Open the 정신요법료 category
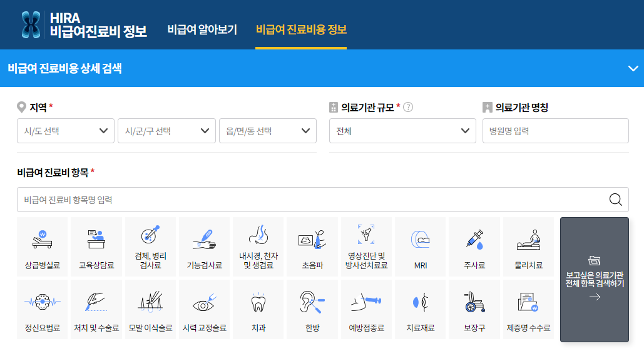Image resolution: width=644 pixels, height=356 pixels. [43, 309]
